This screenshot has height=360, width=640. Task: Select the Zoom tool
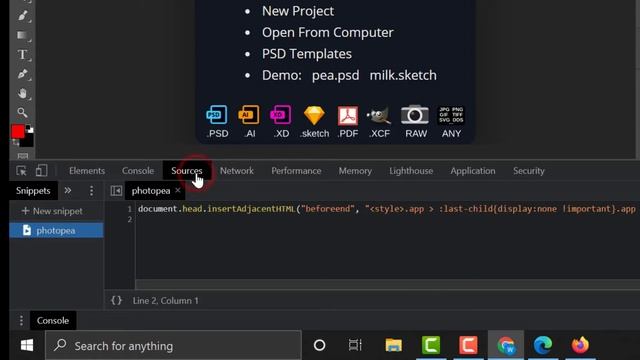[22, 112]
